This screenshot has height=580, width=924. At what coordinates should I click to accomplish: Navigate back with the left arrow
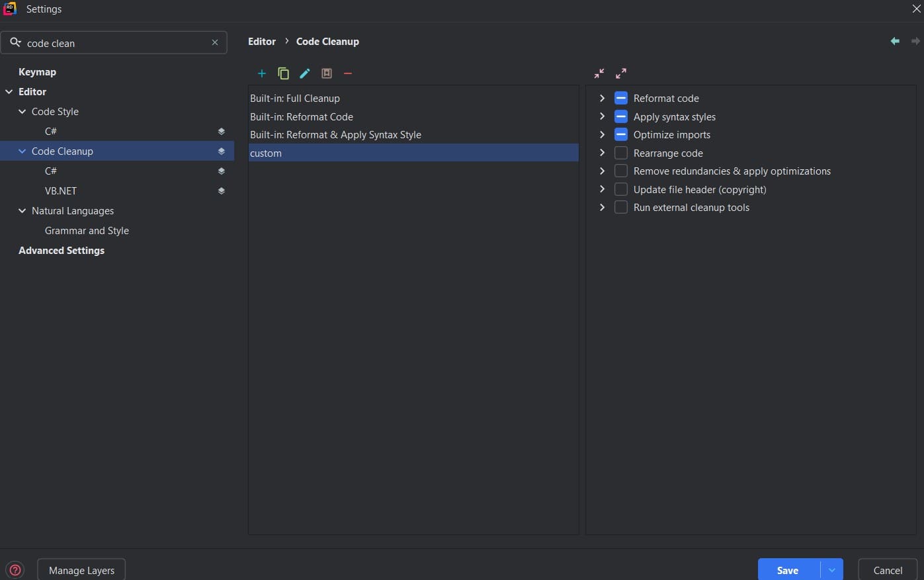895,41
